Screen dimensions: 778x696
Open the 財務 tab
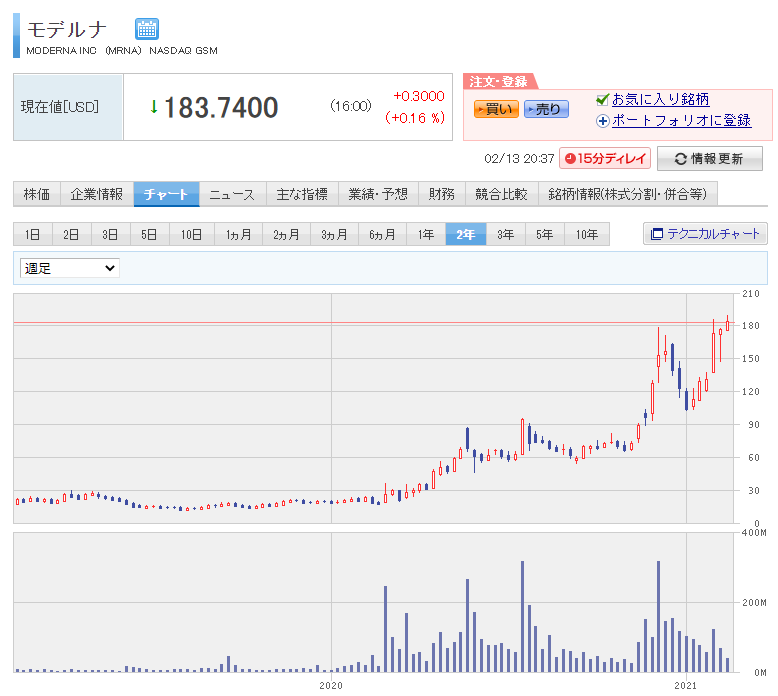pos(442,194)
